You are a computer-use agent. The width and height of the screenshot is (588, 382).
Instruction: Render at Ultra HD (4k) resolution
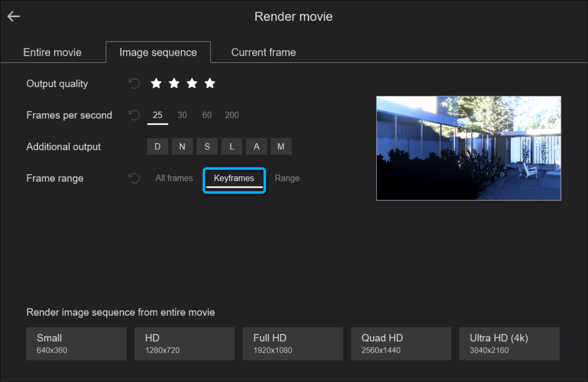tap(509, 344)
